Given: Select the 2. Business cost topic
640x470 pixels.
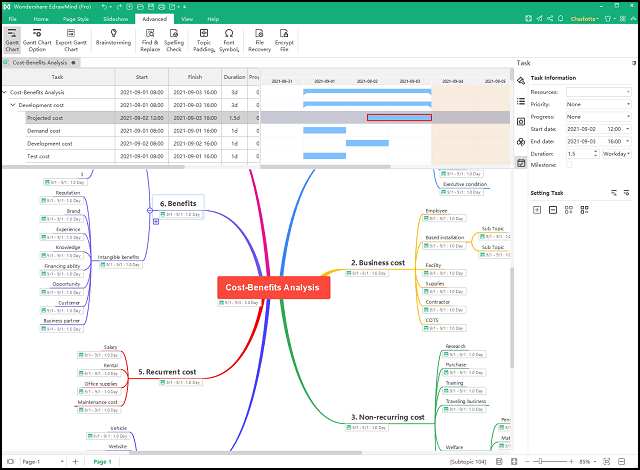Looking at the screenshot, I should point(378,263).
